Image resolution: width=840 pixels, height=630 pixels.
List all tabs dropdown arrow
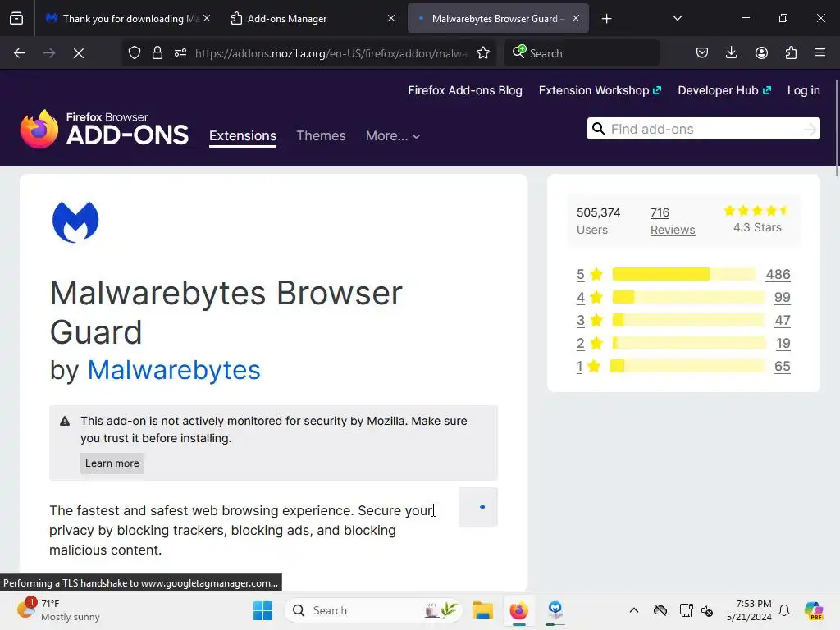click(677, 18)
